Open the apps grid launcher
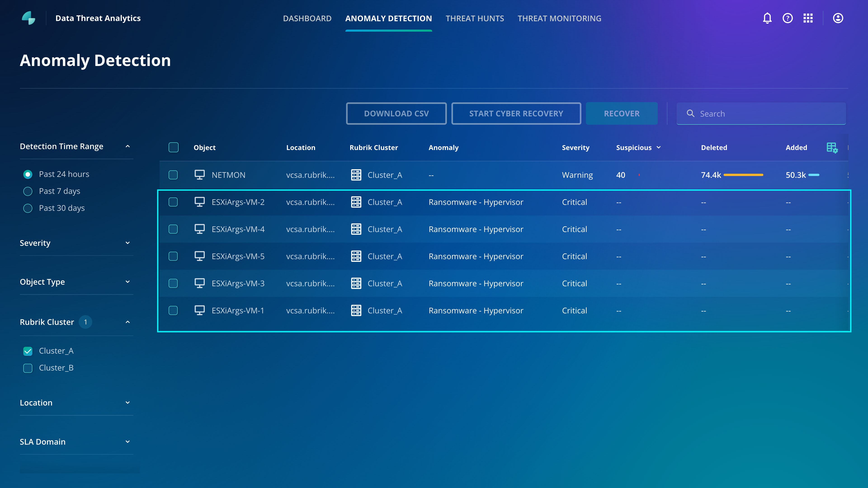This screenshot has height=488, width=868. [808, 18]
